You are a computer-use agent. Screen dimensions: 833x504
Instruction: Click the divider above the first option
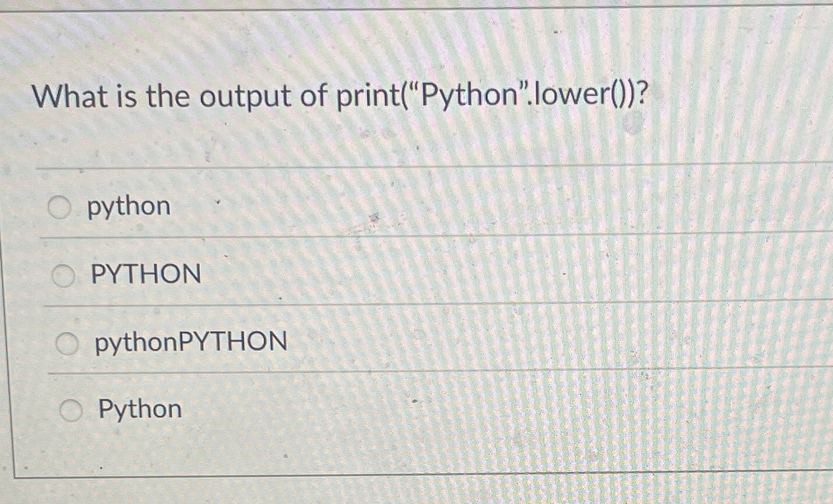point(407,167)
